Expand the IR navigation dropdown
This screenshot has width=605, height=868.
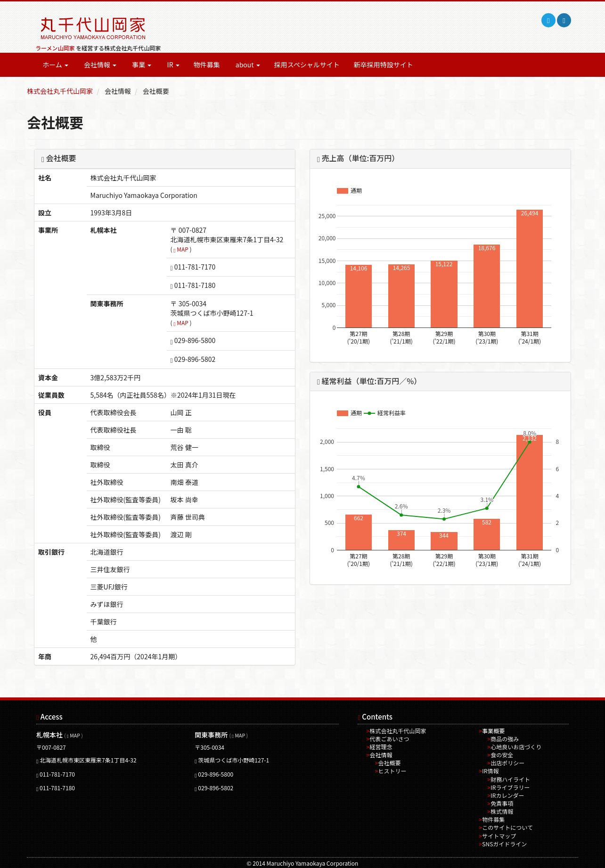(173, 65)
